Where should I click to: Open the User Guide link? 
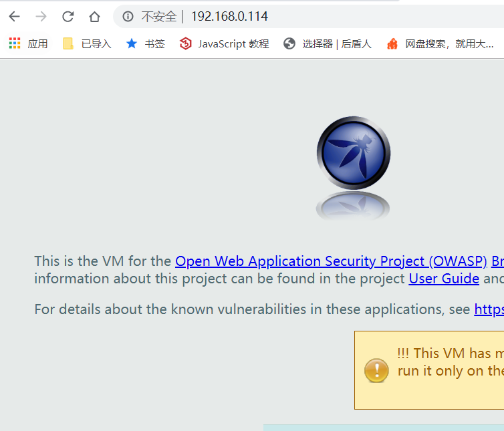coord(444,279)
